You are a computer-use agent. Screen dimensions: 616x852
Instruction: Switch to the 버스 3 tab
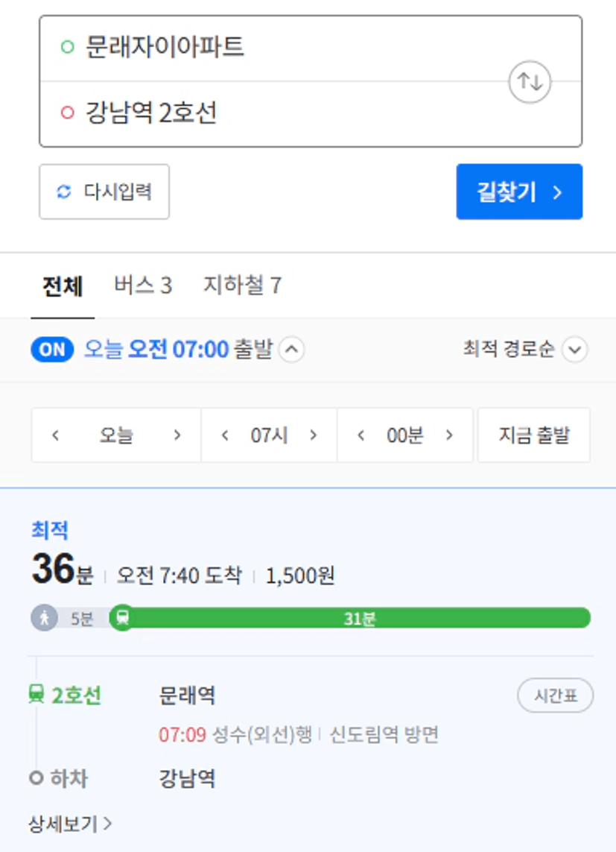click(x=143, y=285)
